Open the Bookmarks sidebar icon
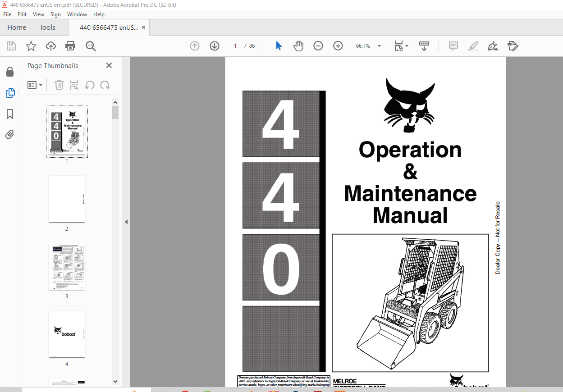The width and height of the screenshot is (563, 392). click(10, 114)
